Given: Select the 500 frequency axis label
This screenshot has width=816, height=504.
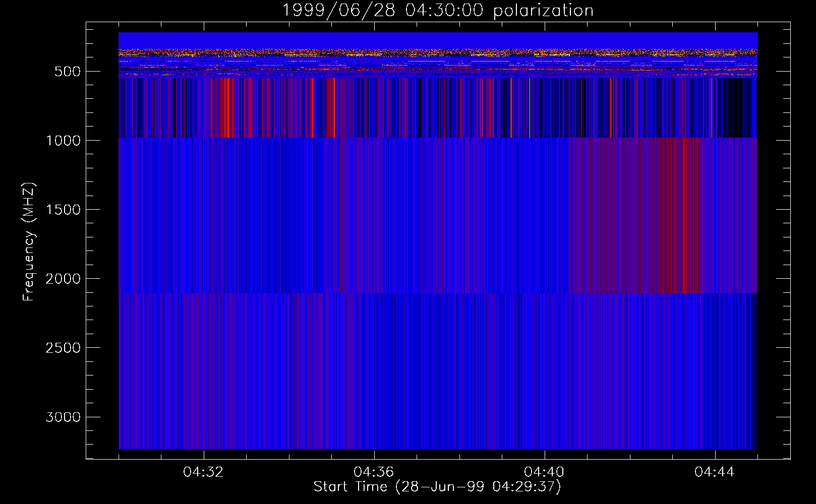Looking at the screenshot, I should [68, 72].
